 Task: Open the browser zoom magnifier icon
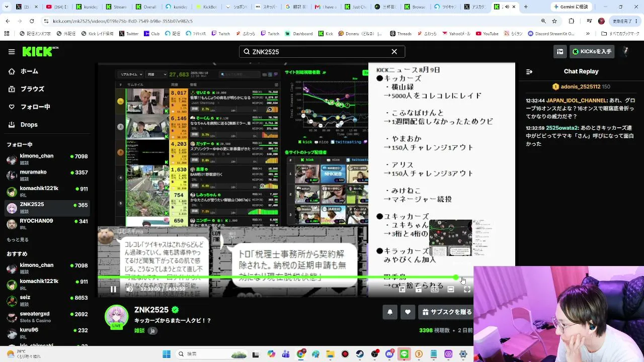[x=543, y=21]
